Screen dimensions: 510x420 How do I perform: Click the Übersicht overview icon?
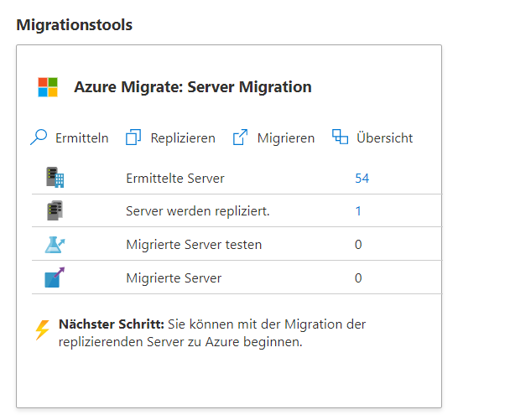340,137
